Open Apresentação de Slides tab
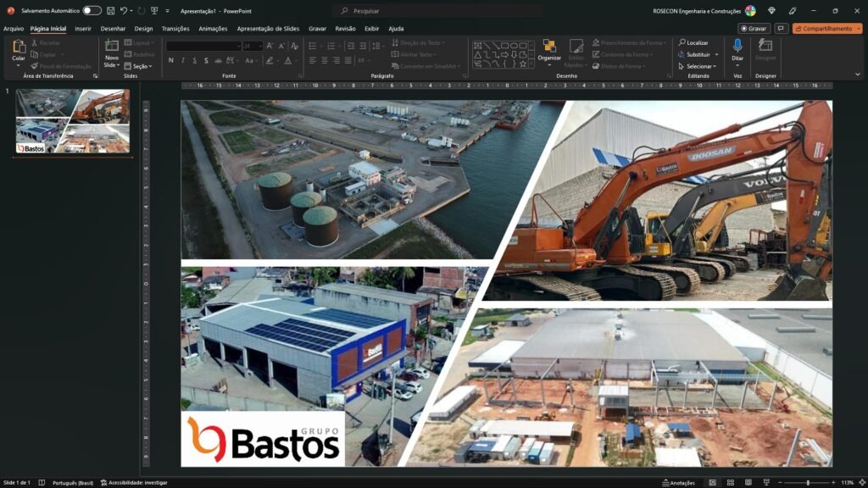Viewport: 868px width, 488px height. coord(268,28)
